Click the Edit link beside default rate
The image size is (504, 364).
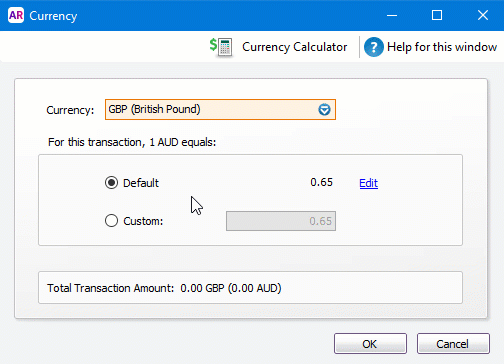click(x=368, y=183)
